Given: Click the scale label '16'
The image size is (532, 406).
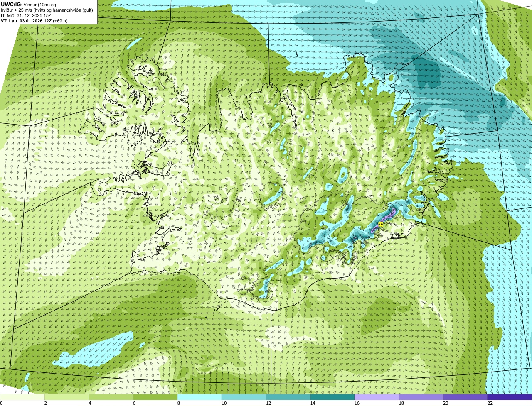Looking at the screenshot, I should tap(357, 403).
